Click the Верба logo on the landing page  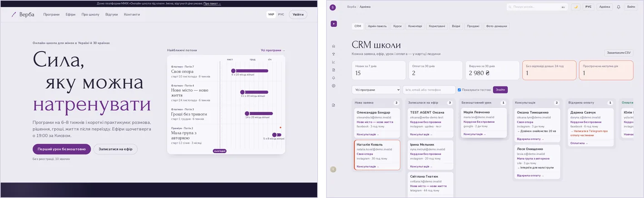23,14
